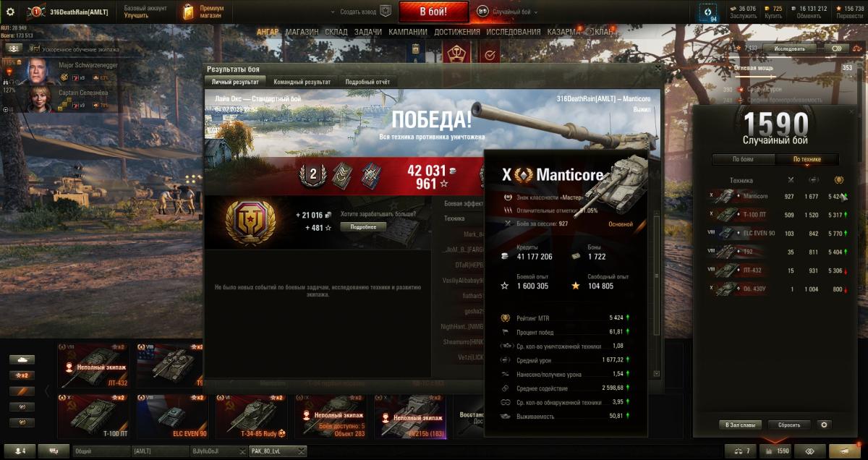Viewport: 868px width, 460px height.
Task: Toggle the tank-type carousel filter button
Action: click(x=22, y=359)
